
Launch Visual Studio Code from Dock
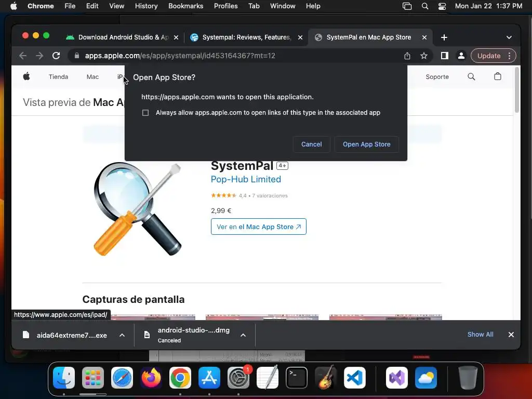[x=355, y=378]
